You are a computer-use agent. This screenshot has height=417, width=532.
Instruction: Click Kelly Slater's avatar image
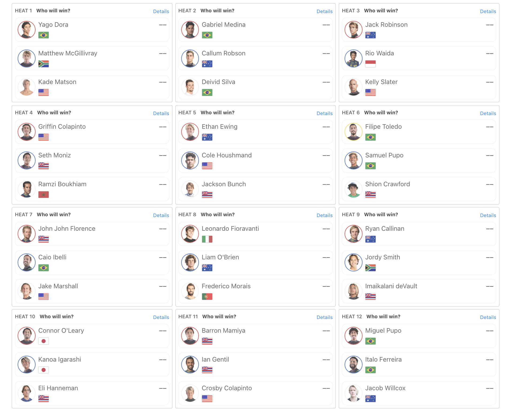pyautogui.click(x=353, y=87)
